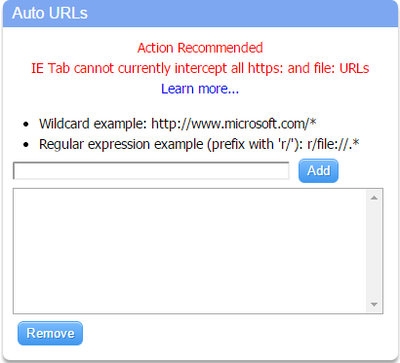Click the Remove button
Screen dimensions: 400x363
click(x=50, y=333)
